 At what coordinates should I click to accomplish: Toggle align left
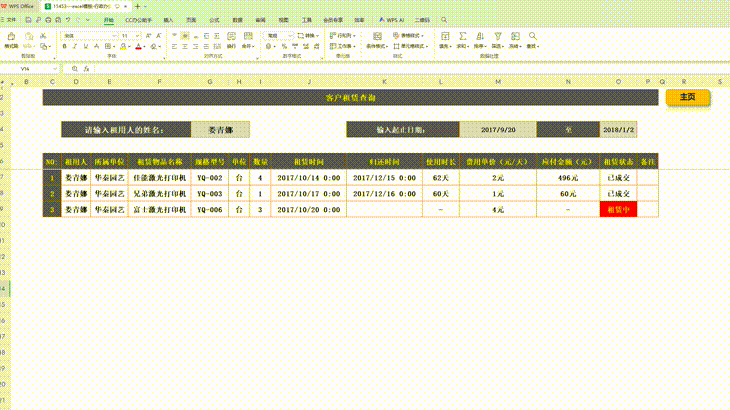[x=174, y=47]
